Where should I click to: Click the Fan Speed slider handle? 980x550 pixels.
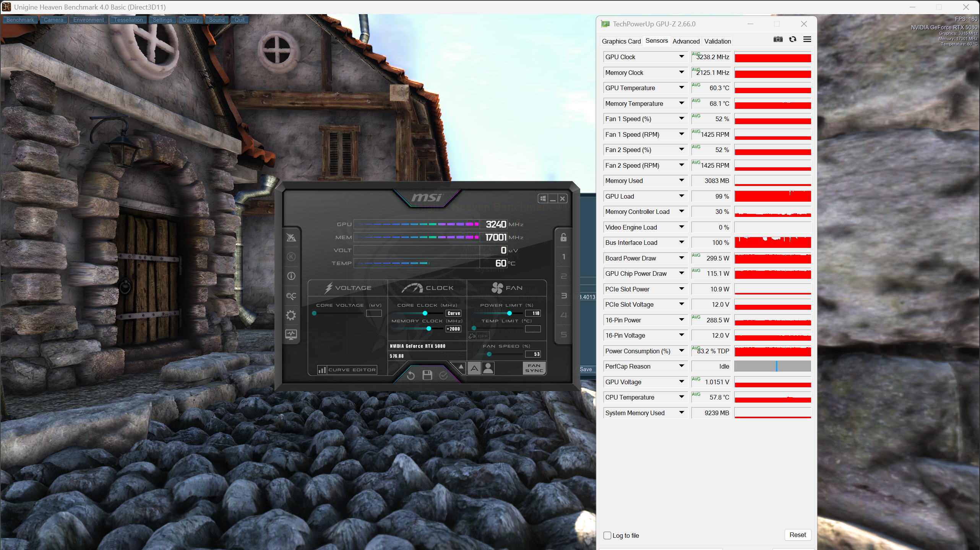[489, 354]
